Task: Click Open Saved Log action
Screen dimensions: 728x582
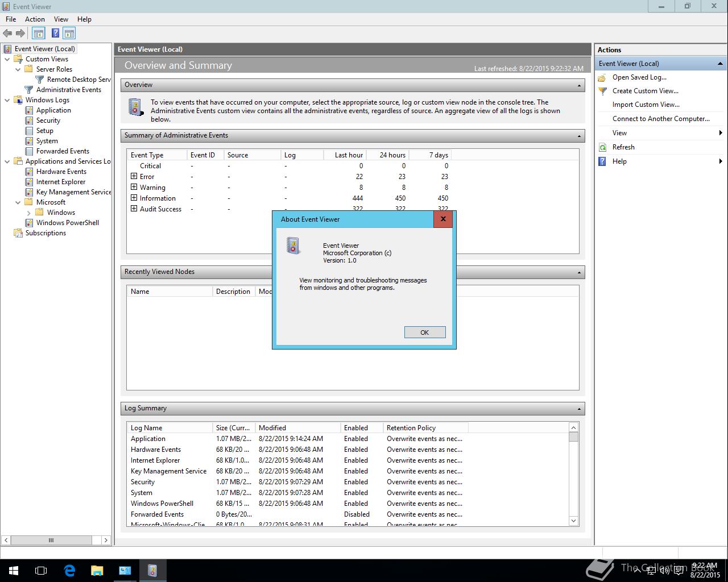Action: pos(639,77)
